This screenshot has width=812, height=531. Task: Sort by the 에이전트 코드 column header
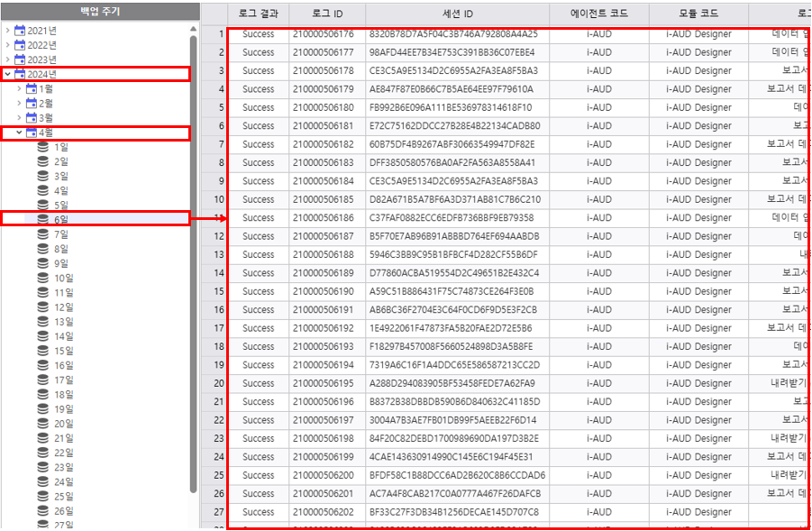pyautogui.click(x=599, y=14)
